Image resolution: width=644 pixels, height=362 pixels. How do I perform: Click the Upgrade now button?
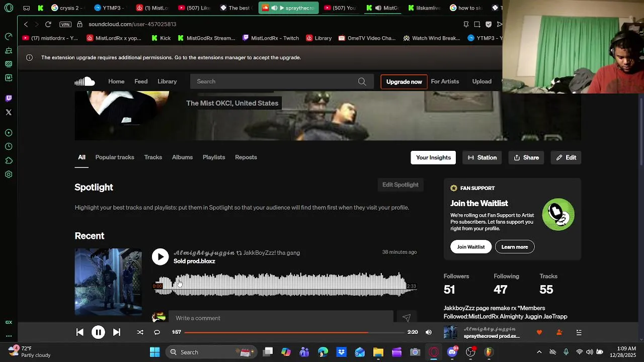pyautogui.click(x=404, y=82)
